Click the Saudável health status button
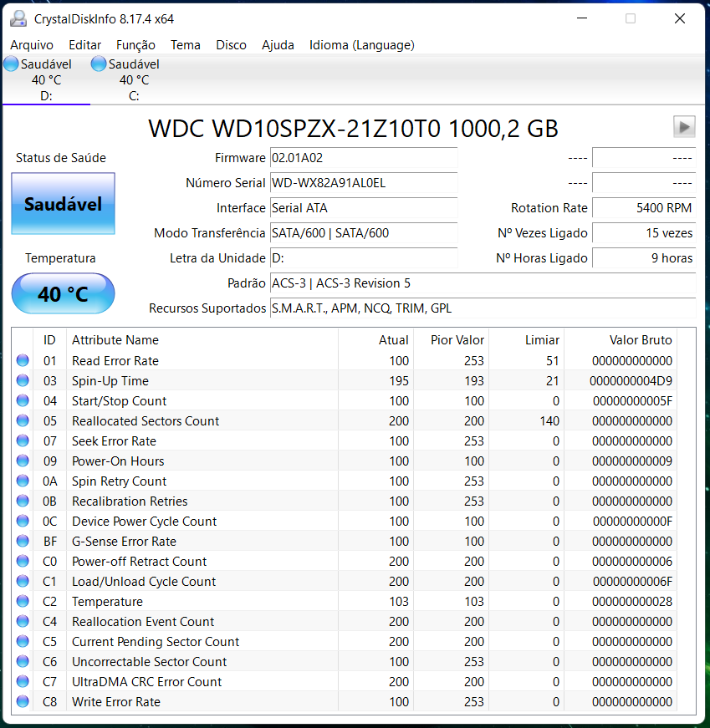 tap(64, 204)
